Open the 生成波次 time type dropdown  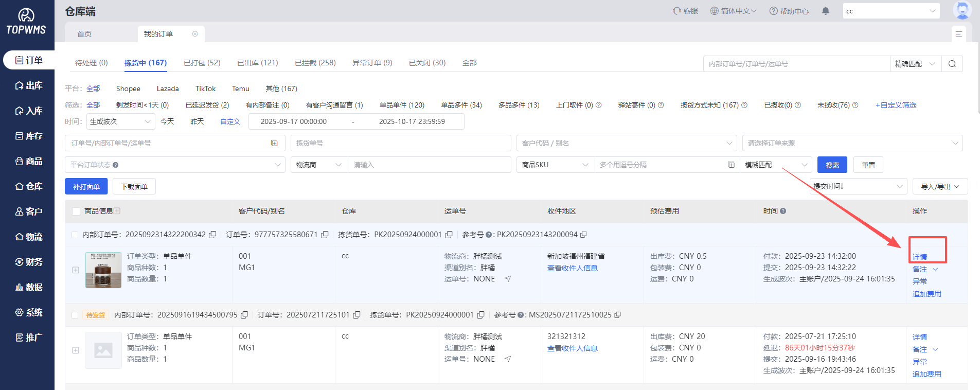[x=121, y=121]
